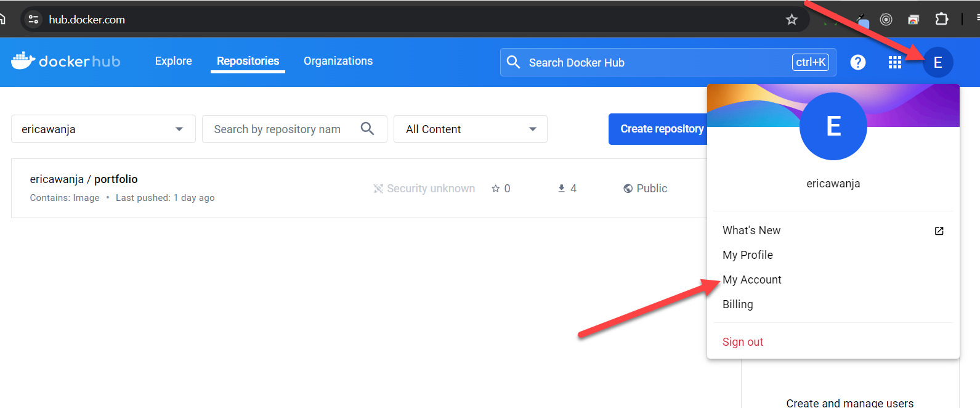Select the Repositories tab
The image size is (980, 408).
pos(248,61)
